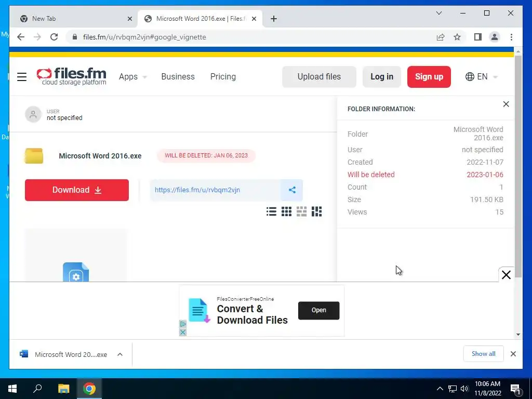Toggle Chrome side panel
This screenshot has width=532, height=399.
point(478,37)
